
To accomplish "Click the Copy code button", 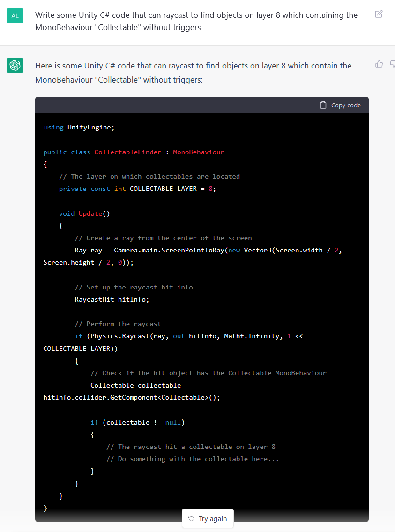I will [340, 105].
